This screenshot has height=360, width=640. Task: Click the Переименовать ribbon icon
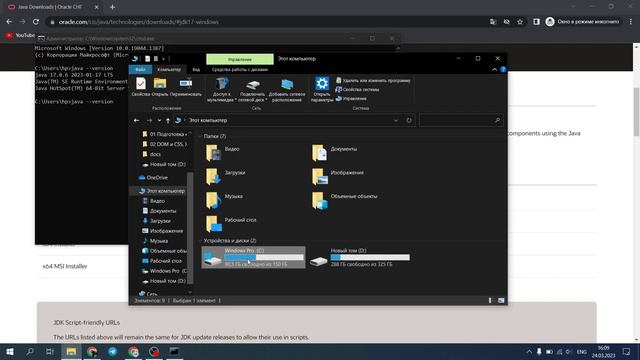pyautogui.click(x=186, y=87)
